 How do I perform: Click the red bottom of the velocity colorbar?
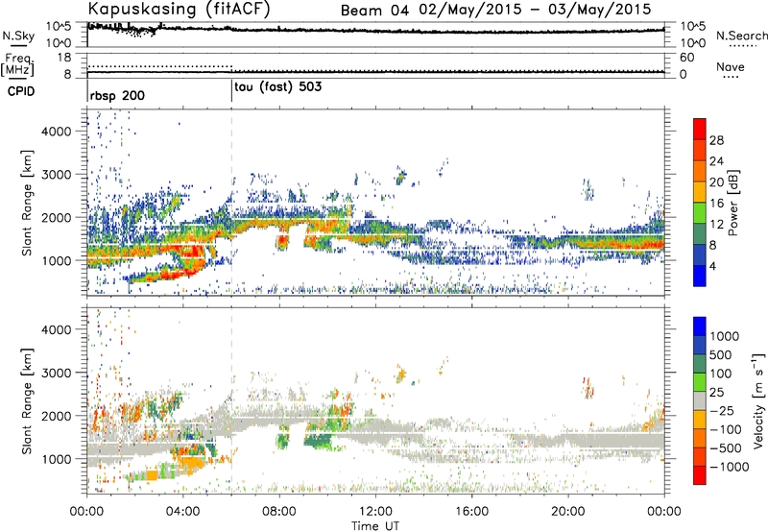point(700,475)
